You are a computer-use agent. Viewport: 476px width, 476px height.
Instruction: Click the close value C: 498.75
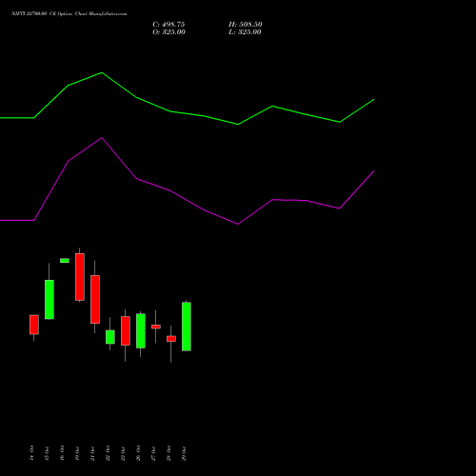[169, 25]
